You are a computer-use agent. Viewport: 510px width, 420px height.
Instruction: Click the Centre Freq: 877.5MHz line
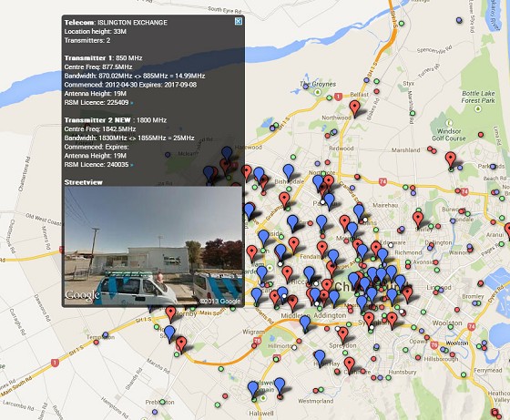click(98, 67)
